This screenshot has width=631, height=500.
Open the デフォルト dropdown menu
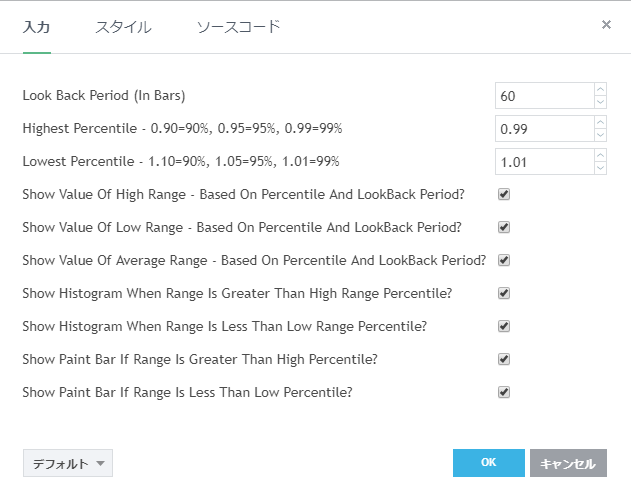(x=67, y=464)
